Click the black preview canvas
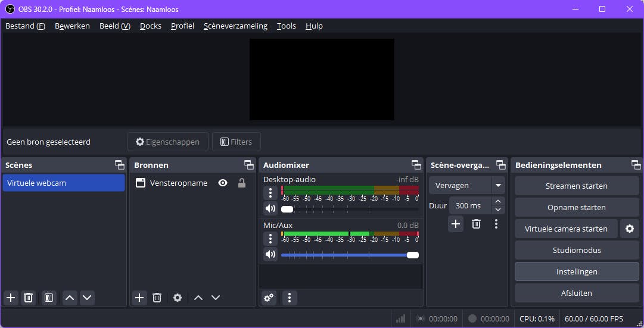 [x=322, y=80]
